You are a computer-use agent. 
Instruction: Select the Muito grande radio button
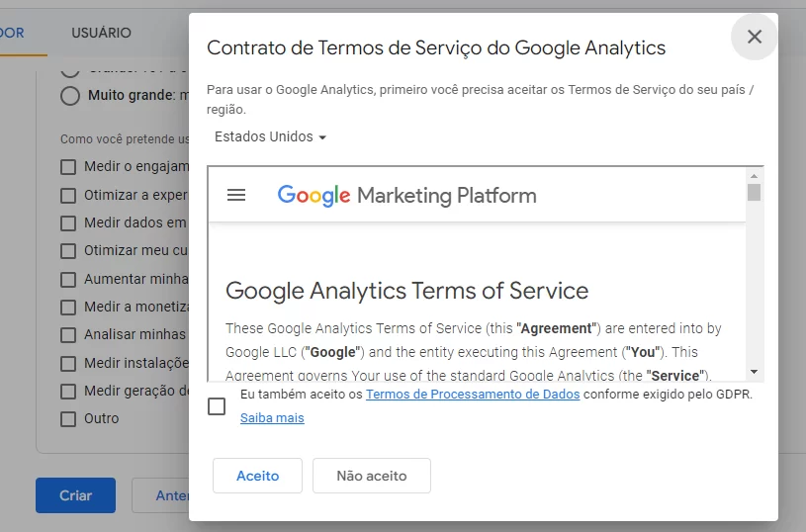[x=70, y=96]
